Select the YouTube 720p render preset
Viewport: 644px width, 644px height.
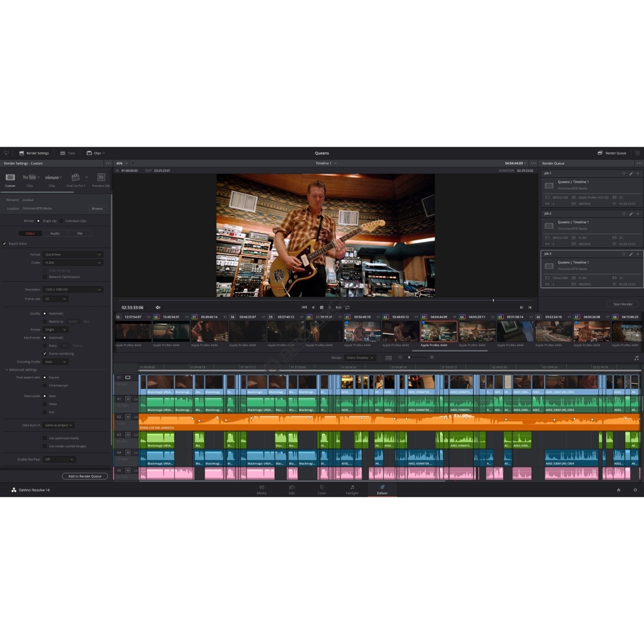click(x=30, y=178)
